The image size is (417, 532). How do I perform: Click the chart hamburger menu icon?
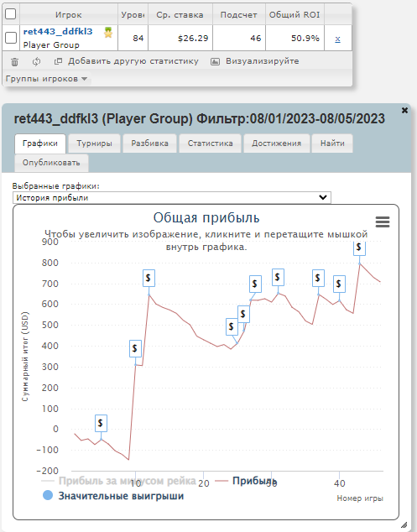tap(383, 222)
